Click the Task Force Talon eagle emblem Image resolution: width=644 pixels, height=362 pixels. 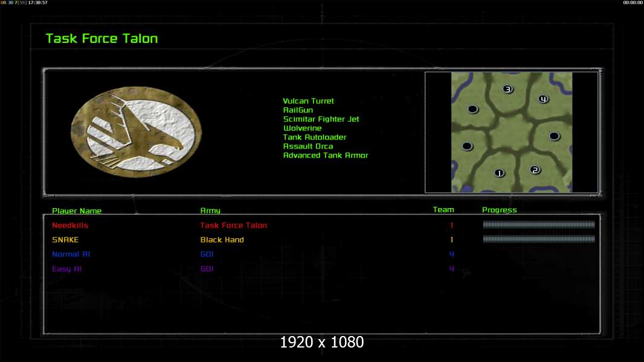(x=137, y=132)
